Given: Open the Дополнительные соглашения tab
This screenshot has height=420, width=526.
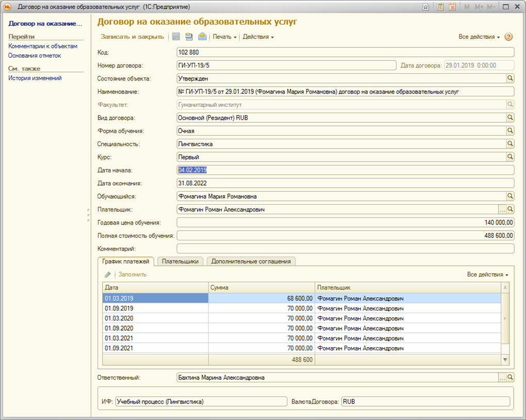Looking at the screenshot, I should click(251, 261).
